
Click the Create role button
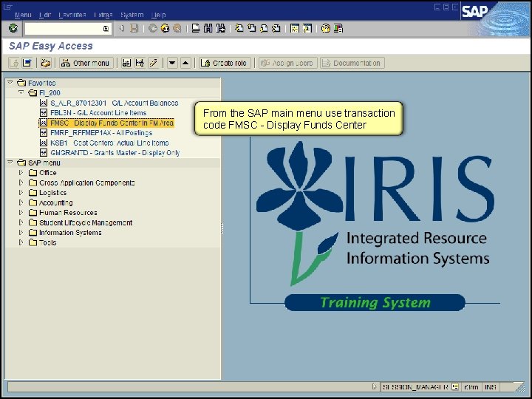click(225, 63)
